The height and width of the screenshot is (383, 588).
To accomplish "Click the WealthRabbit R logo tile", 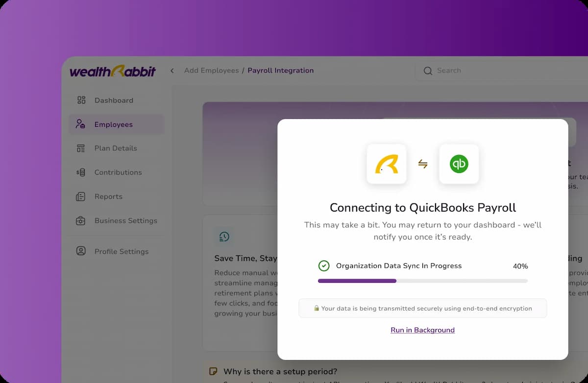I will (387, 164).
